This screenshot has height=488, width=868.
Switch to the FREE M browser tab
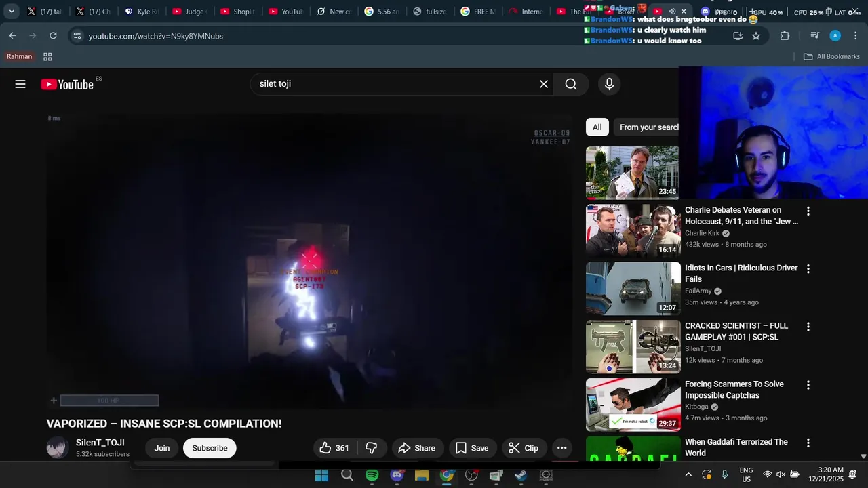click(x=477, y=12)
